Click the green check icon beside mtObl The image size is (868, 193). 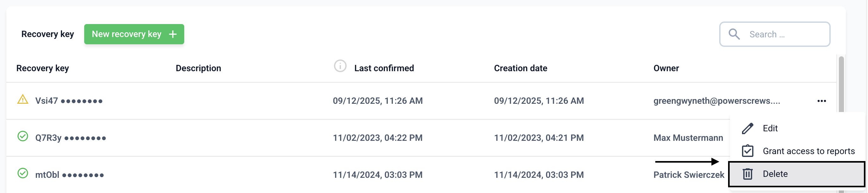point(22,173)
